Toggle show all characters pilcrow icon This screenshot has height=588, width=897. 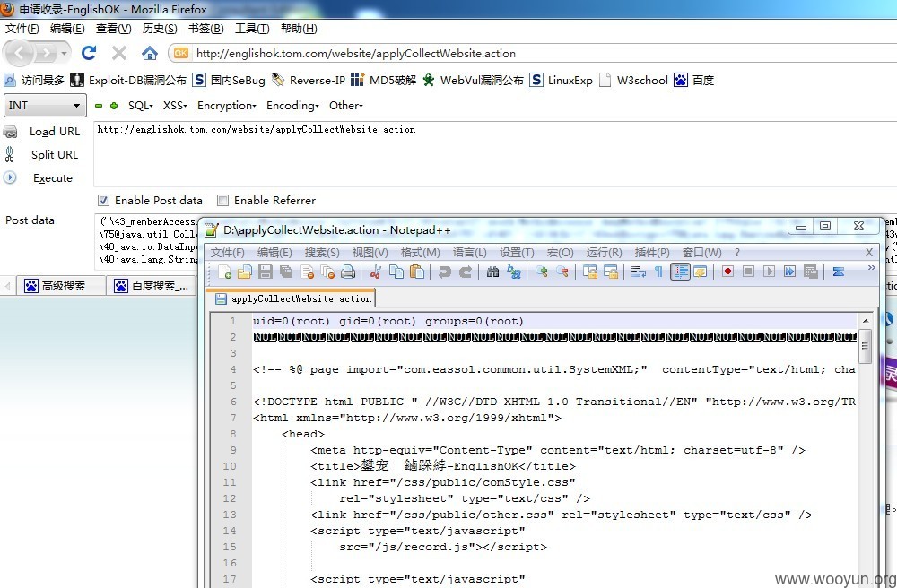pos(658,272)
